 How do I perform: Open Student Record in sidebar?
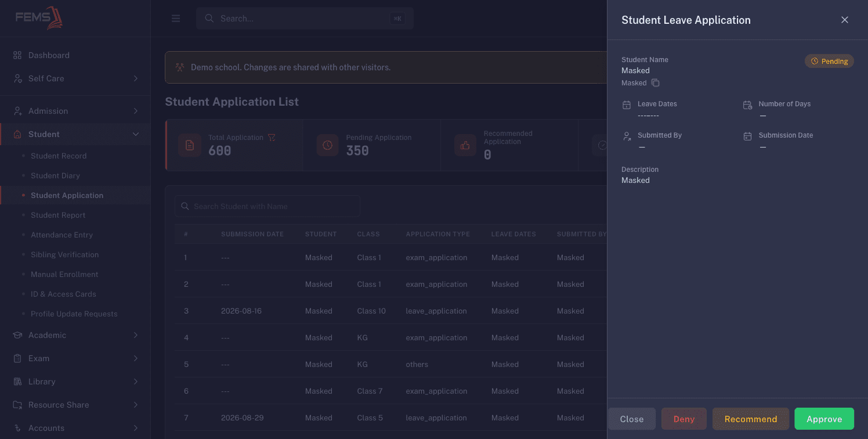click(59, 156)
